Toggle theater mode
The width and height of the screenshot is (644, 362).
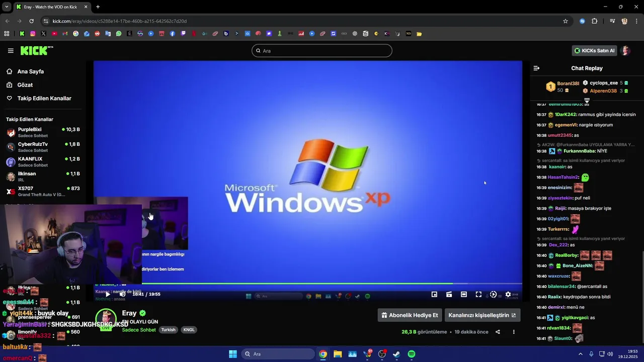coord(464,295)
